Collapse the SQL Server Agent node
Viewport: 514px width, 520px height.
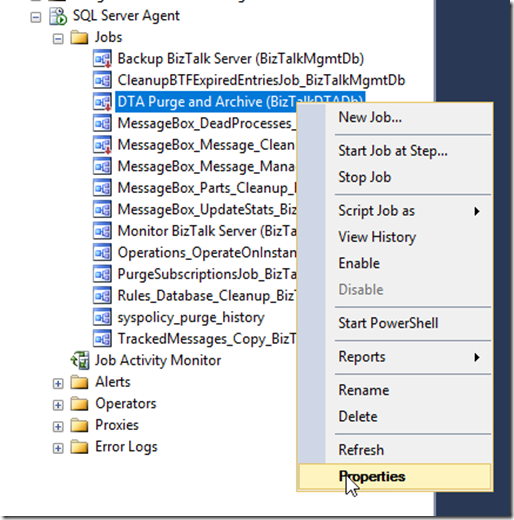[36, 17]
